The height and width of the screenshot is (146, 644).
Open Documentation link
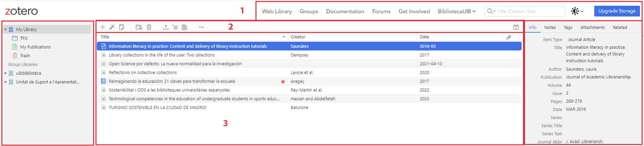coord(345,11)
